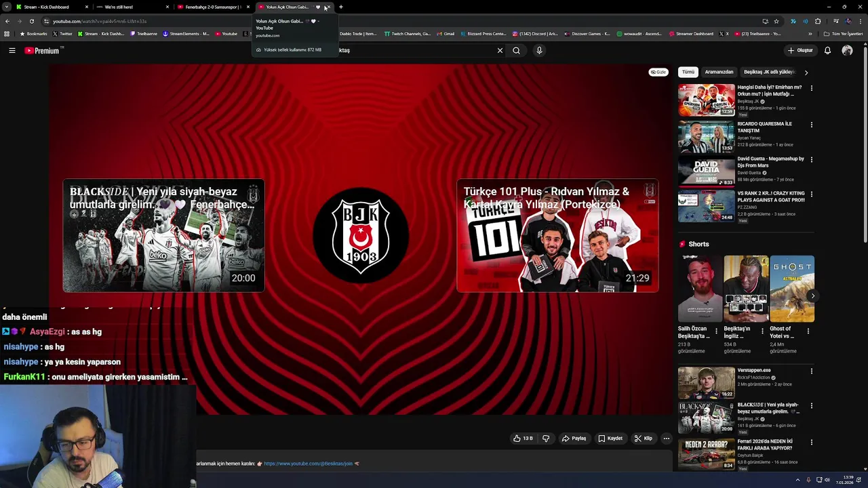Open Chrome three-dot menu
The height and width of the screenshot is (488, 868).
click(859, 21)
